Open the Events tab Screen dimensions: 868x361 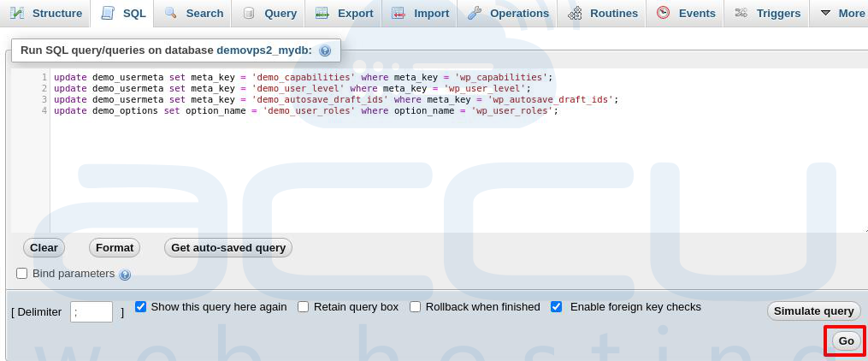685,14
